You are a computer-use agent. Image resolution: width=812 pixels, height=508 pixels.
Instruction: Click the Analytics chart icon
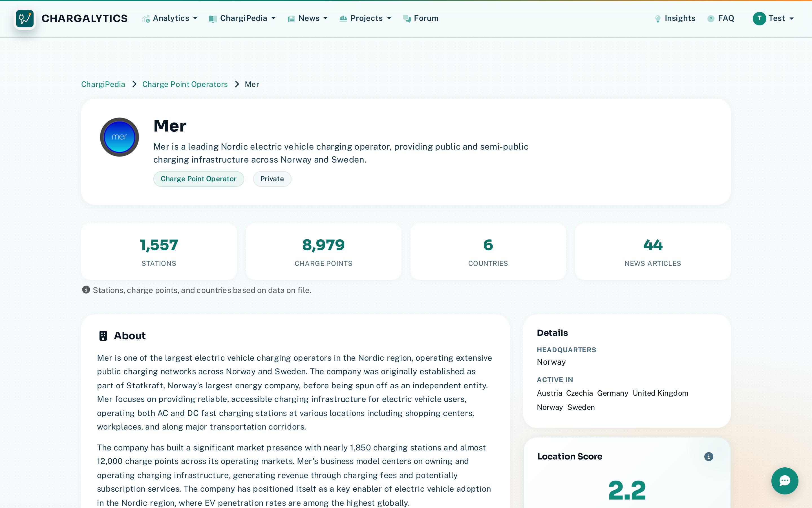(x=145, y=19)
